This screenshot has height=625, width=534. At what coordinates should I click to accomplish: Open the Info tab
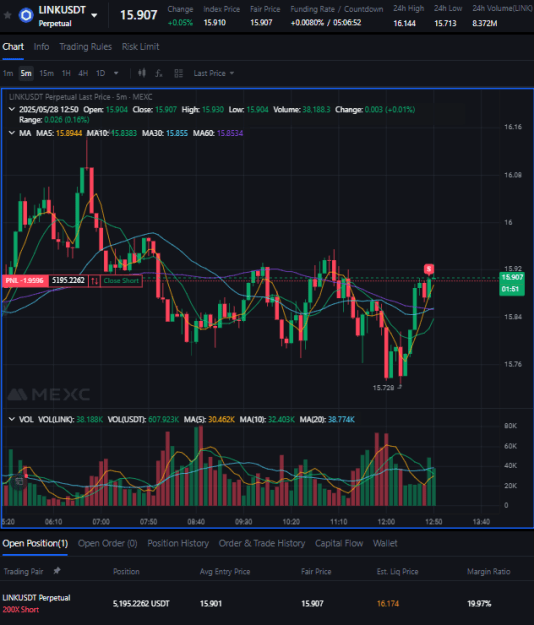click(41, 47)
